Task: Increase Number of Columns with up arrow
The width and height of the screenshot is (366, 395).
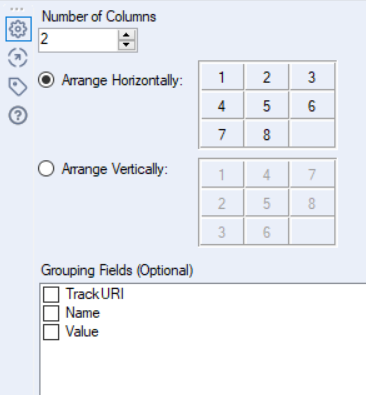Action: click(126, 35)
